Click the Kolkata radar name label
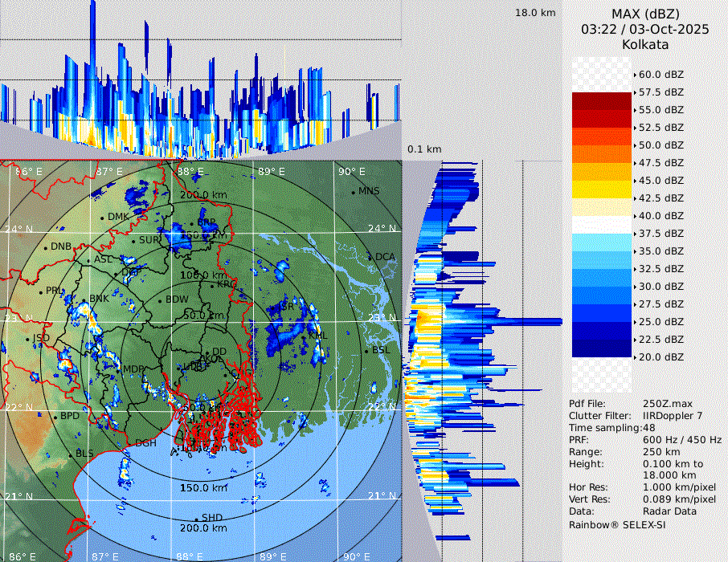 click(645, 44)
